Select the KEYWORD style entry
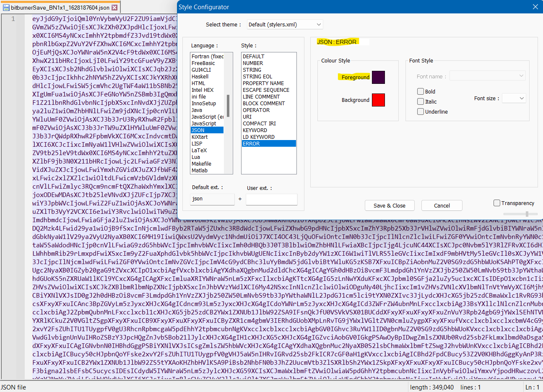 pos(255,130)
